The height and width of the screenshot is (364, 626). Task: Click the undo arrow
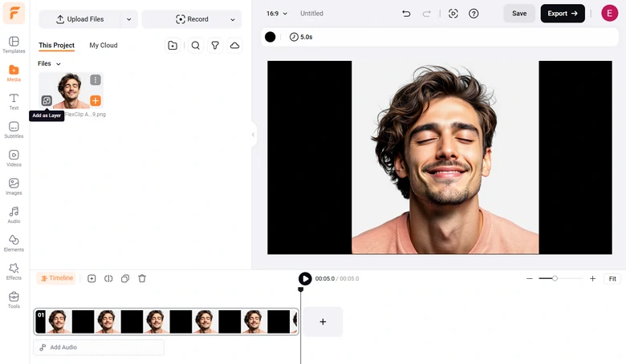point(406,14)
